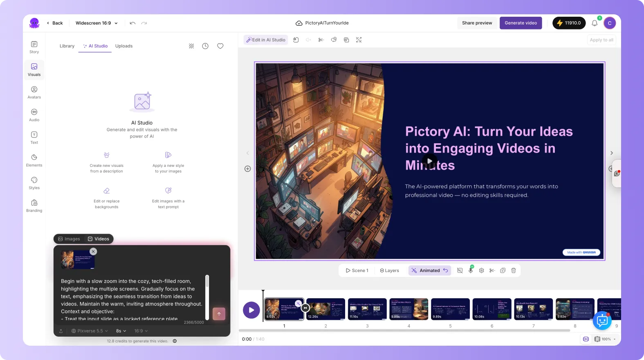The width and height of the screenshot is (644, 360).
Task: Open the 100% timeline zoom dropdown
Action: click(605, 339)
